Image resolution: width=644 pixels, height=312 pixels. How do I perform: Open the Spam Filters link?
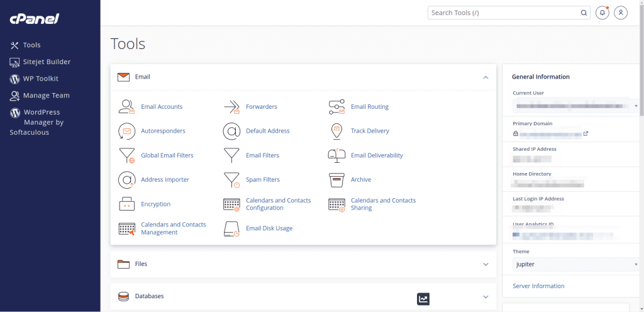coord(263,180)
